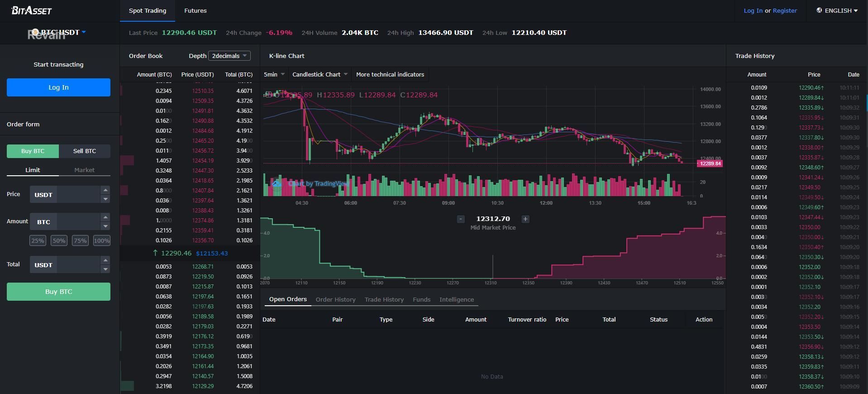The width and height of the screenshot is (868, 394).
Task: Click the 24h Change -6.19% value
Action: tap(279, 33)
